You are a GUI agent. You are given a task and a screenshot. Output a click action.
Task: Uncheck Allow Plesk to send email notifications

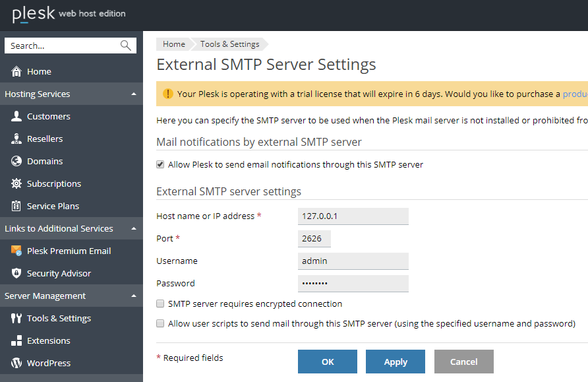(x=160, y=164)
